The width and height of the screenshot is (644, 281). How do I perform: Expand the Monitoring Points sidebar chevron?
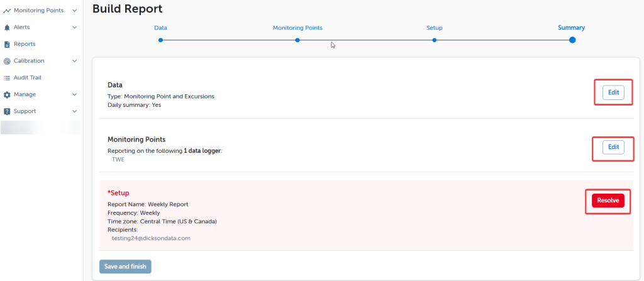[x=75, y=11]
